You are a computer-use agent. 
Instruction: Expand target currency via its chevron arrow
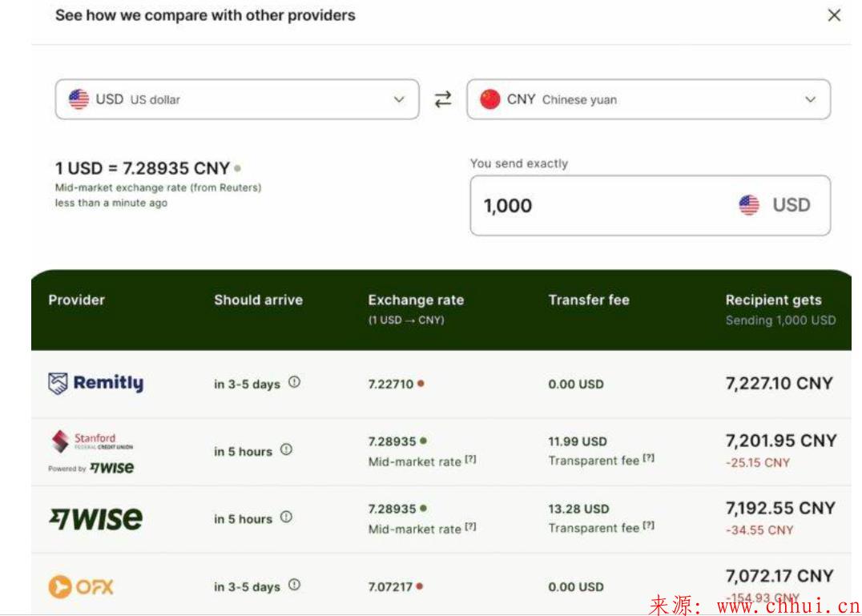810,99
